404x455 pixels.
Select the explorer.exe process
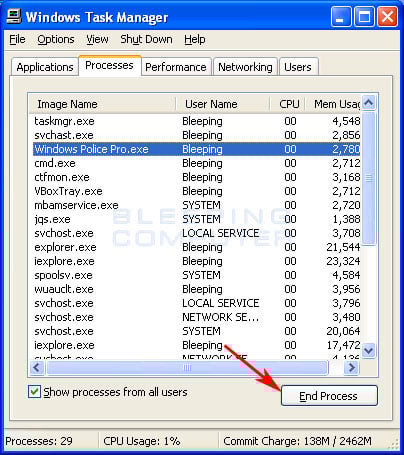(x=197, y=247)
